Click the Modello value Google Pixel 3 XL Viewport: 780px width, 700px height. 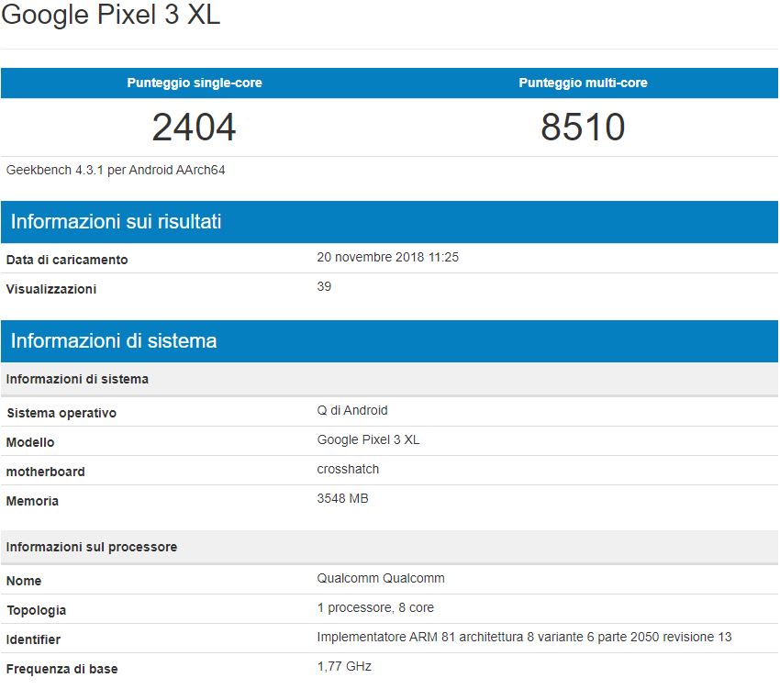[x=369, y=439]
